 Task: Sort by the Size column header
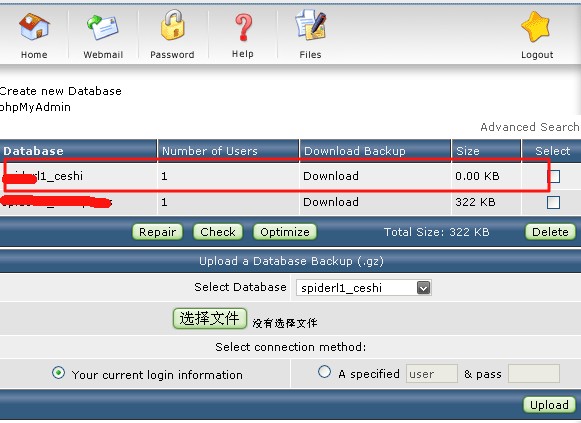click(468, 151)
